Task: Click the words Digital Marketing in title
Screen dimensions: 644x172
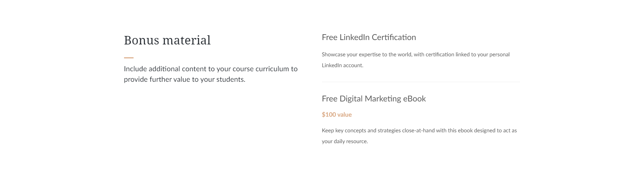Action: coord(370,99)
